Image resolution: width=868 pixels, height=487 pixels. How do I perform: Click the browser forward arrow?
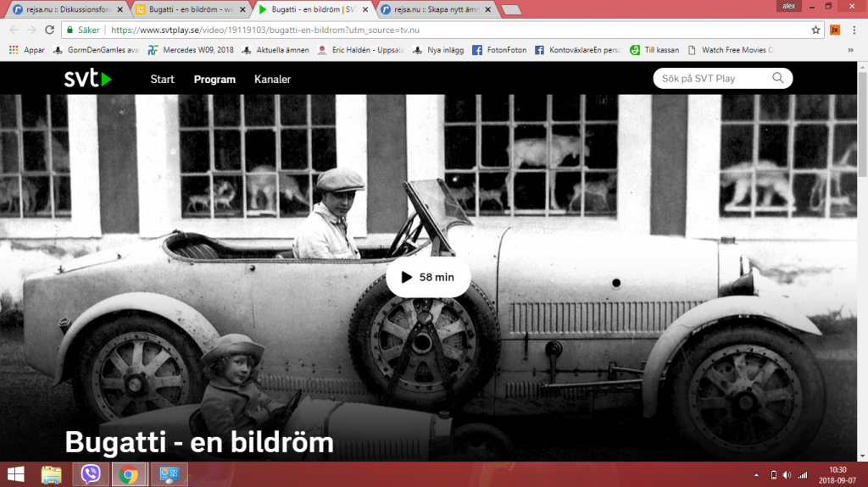coord(31,30)
